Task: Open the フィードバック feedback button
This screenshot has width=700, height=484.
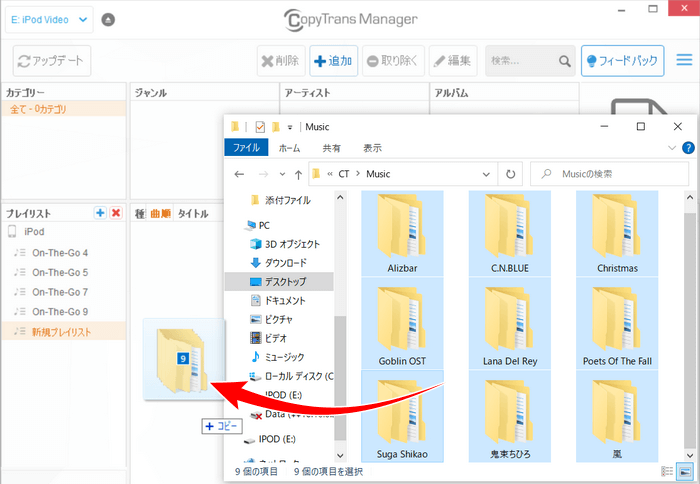Action: pyautogui.click(x=622, y=61)
